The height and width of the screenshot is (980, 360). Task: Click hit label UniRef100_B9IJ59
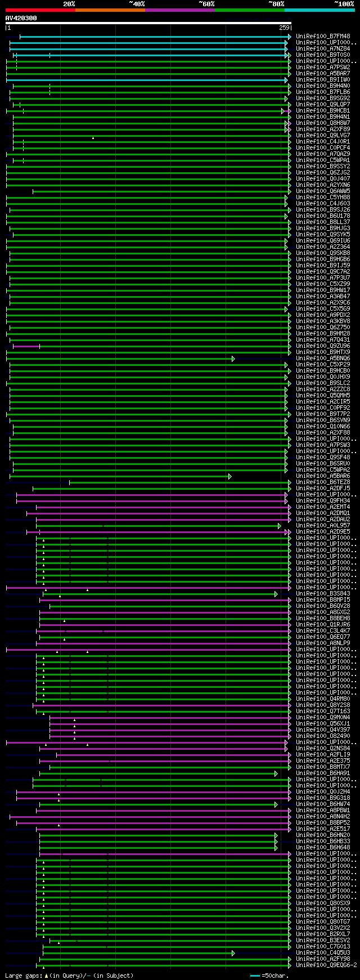(323, 266)
